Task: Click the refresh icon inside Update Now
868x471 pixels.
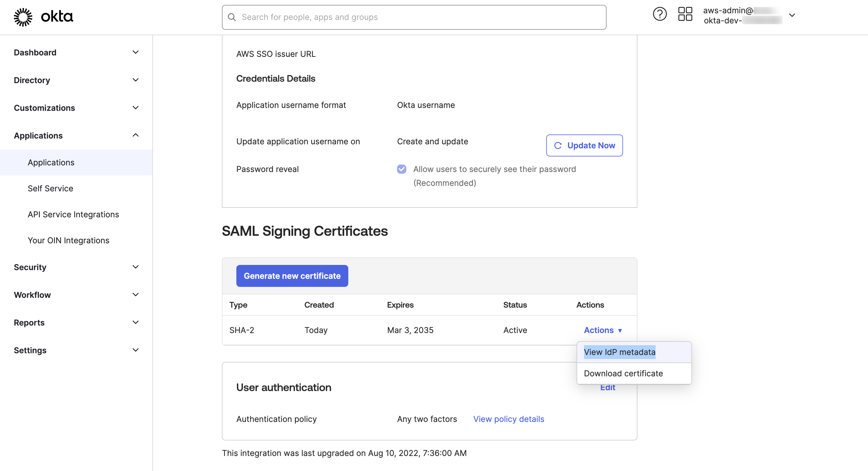Action: tap(558, 145)
